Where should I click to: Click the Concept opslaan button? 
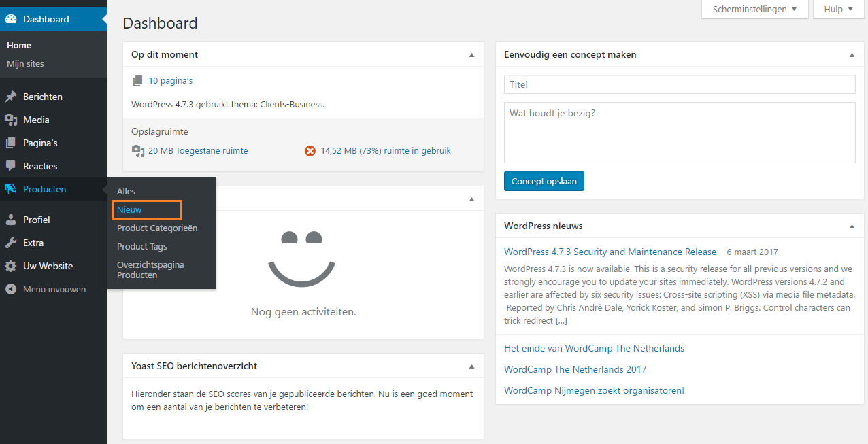coord(544,181)
